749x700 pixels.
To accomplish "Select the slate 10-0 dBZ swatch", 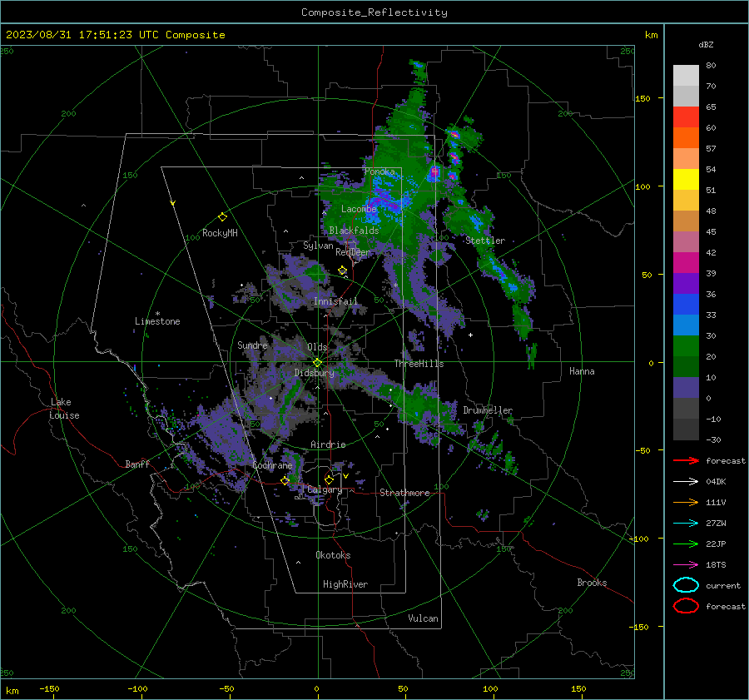I will tap(686, 388).
